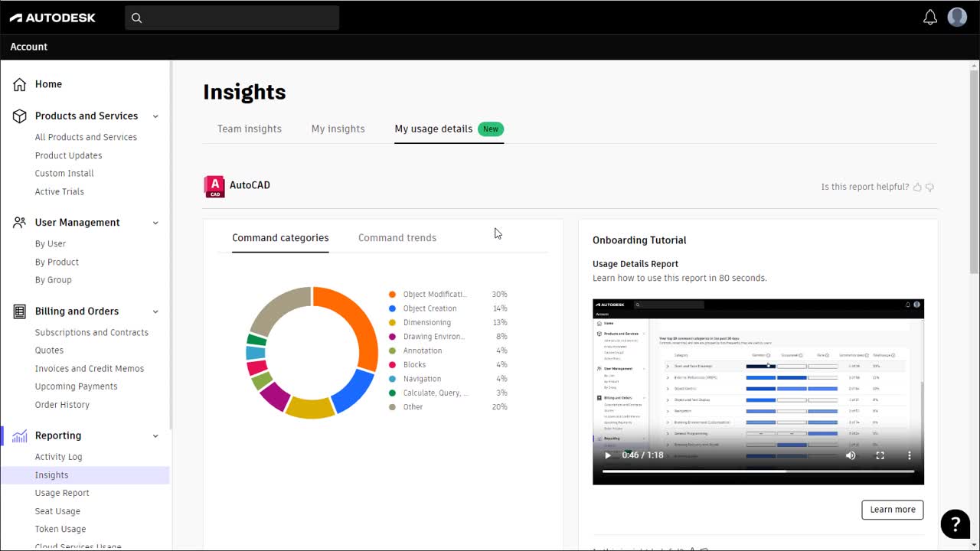This screenshot has height=551, width=980.
Task: Go to Home in the sidebar
Action: click(x=49, y=84)
